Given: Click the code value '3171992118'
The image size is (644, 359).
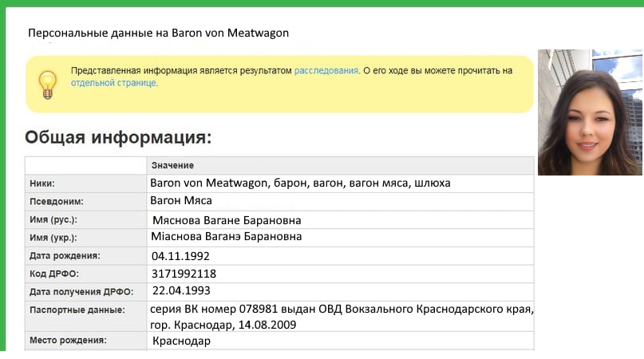Looking at the screenshot, I should (184, 274).
